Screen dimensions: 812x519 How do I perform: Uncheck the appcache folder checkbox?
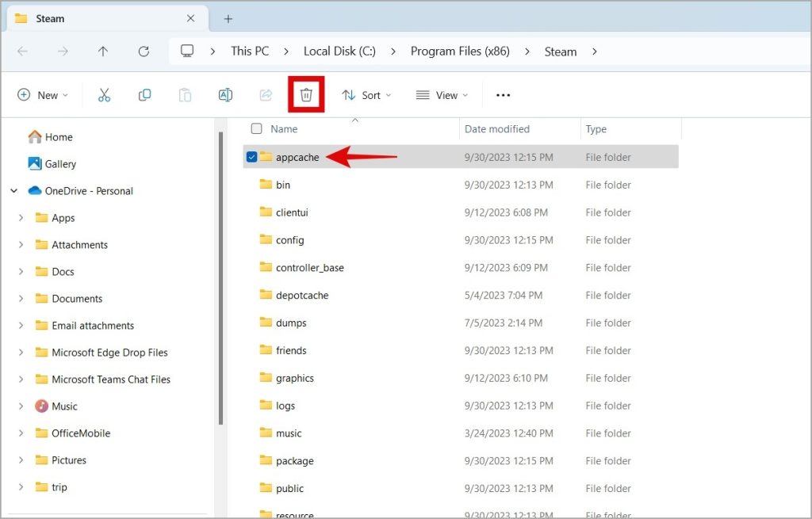(251, 157)
